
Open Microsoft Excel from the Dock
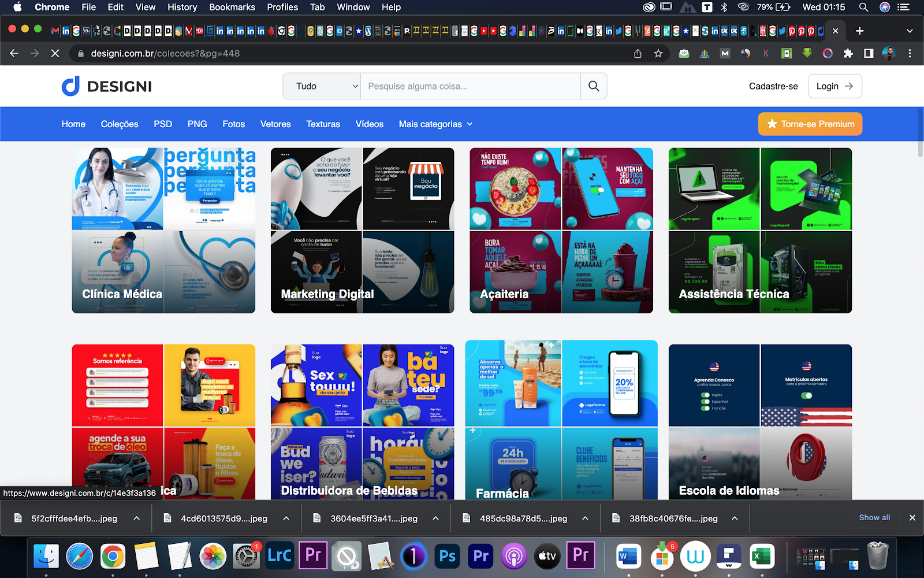click(x=762, y=556)
